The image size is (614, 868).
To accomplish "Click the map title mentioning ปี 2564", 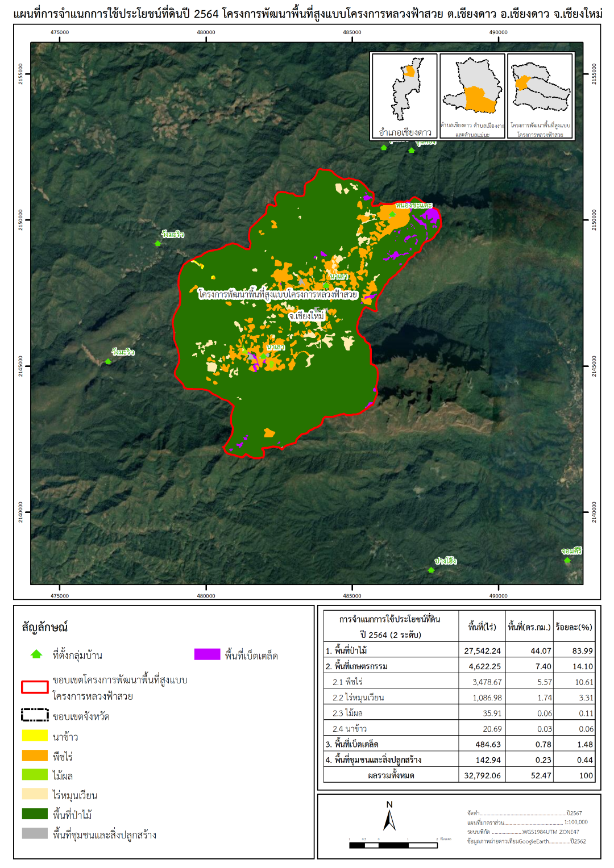I will point(308,12).
